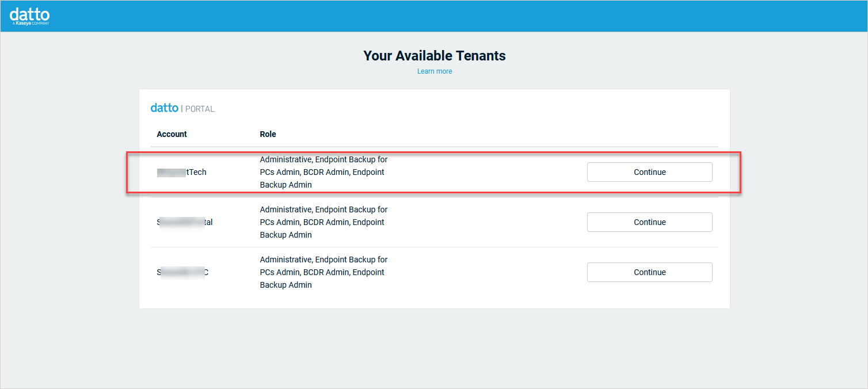This screenshot has width=868, height=389.
Task: Click role text in the Tech account row
Action: (x=323, y=172)
